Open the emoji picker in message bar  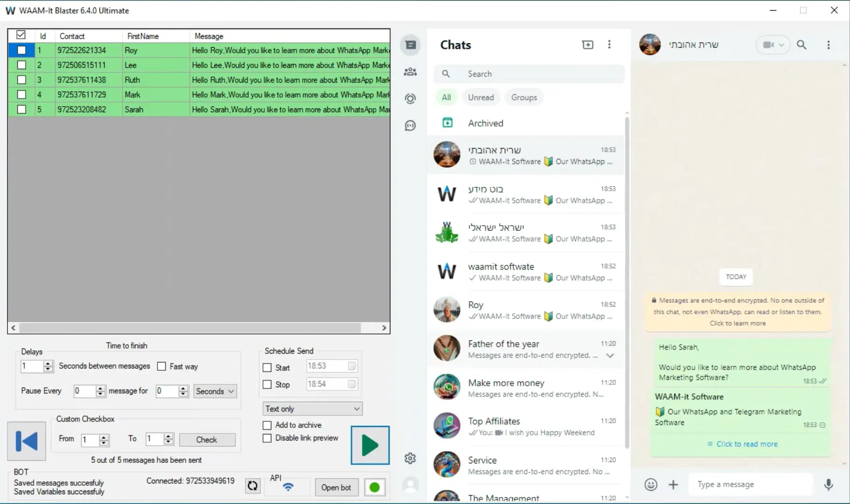651,484
